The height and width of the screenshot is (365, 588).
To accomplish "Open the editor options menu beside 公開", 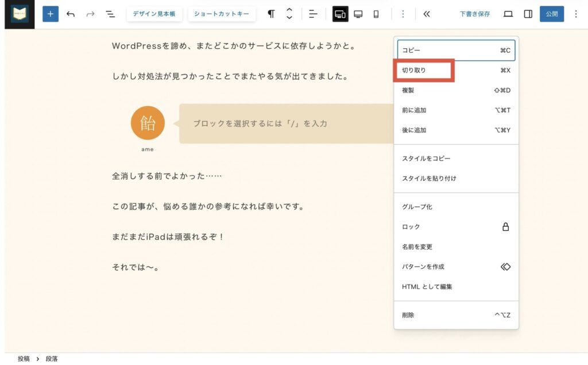I will point(576,14).
